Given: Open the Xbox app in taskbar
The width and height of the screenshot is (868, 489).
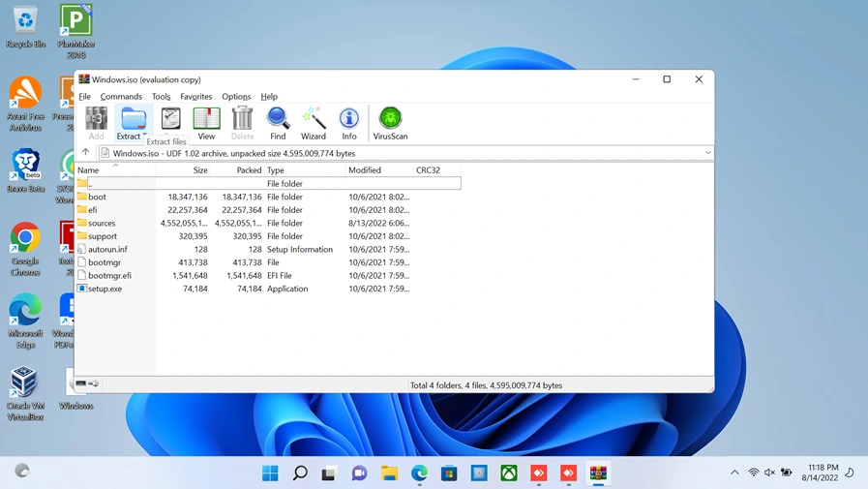Looking at the screenshot, I should (509, 473).
